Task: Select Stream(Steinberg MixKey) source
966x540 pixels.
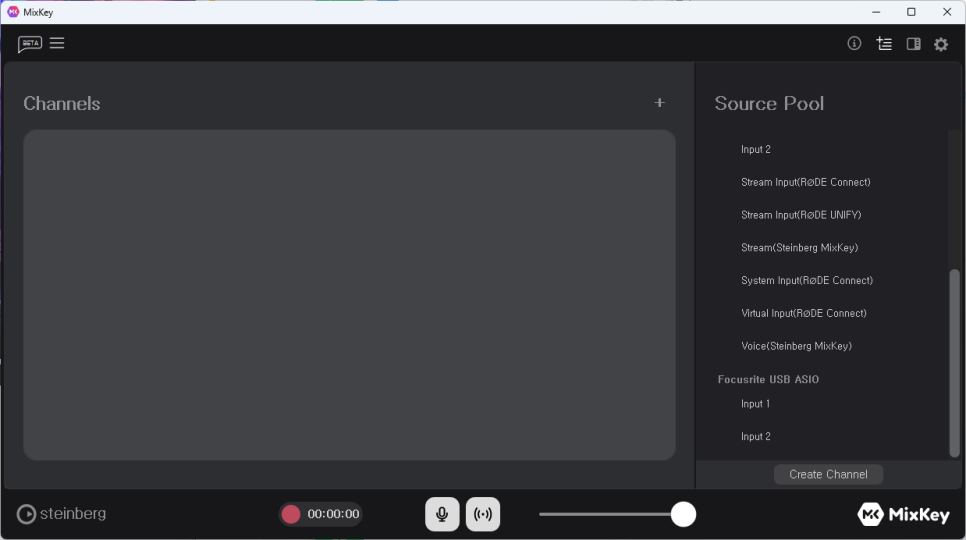Action: pyautogui.click(x=799, y=248)
